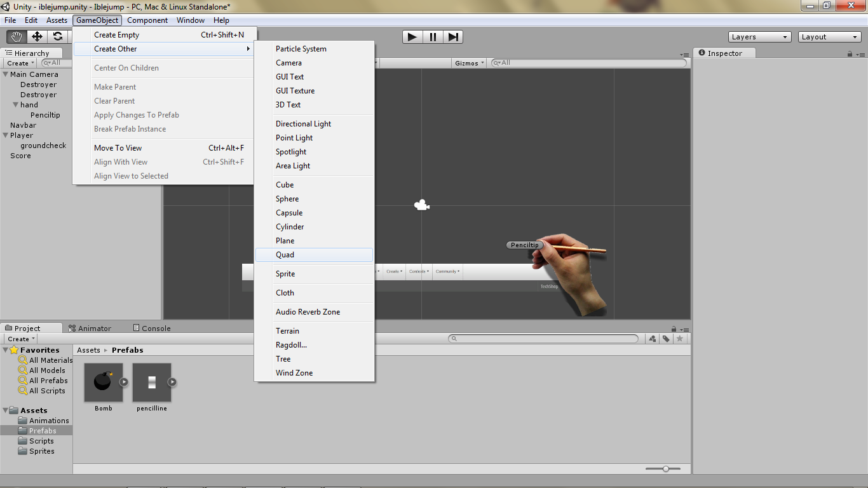Choose Particle System from the submenu

[x=314, y=49]
